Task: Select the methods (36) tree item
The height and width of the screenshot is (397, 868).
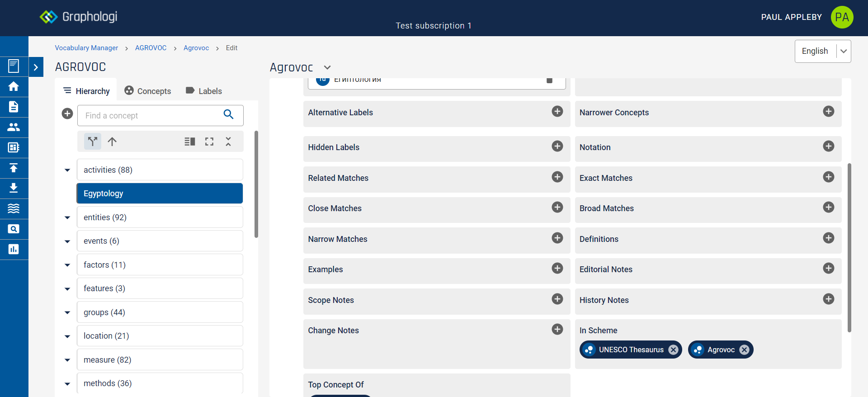Action: (x=160, y=383)
